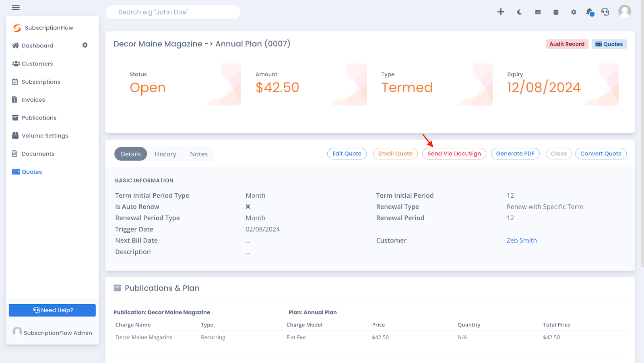Open the user profile avatar
This screenshot has width=644, height=363.
[x=625, y=11]
